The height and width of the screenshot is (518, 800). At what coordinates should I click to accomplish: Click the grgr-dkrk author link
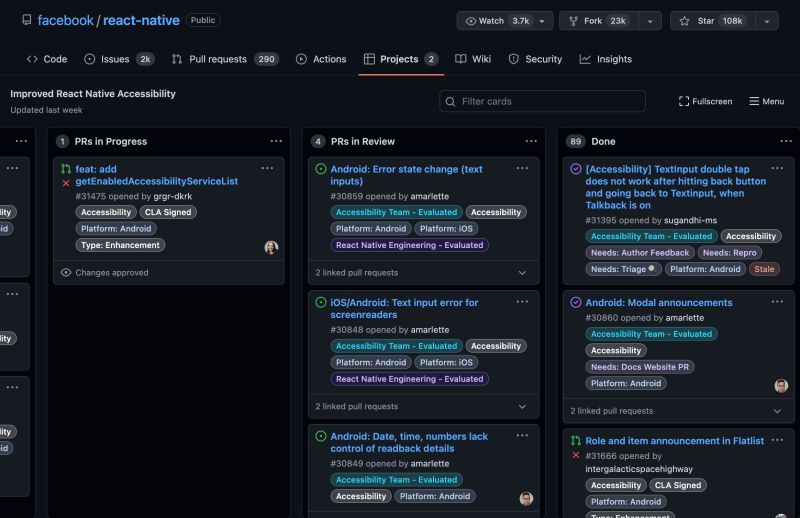point(173,196)
